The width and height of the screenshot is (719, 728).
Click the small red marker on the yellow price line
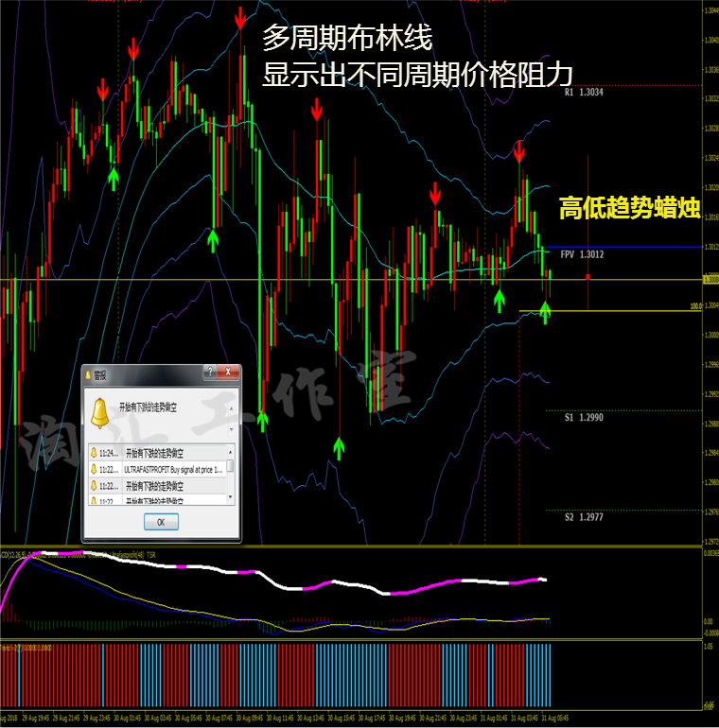[x=588, y=277]
